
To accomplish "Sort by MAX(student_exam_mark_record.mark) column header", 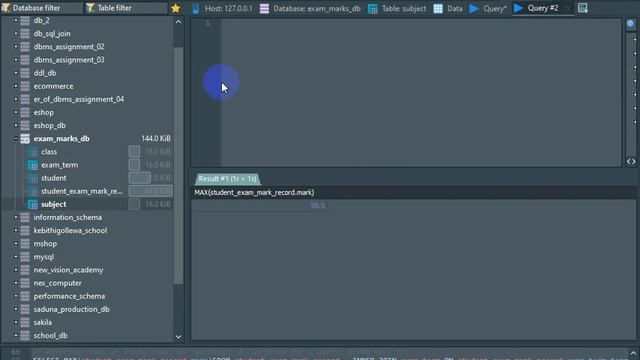I will tap(254, 192).
